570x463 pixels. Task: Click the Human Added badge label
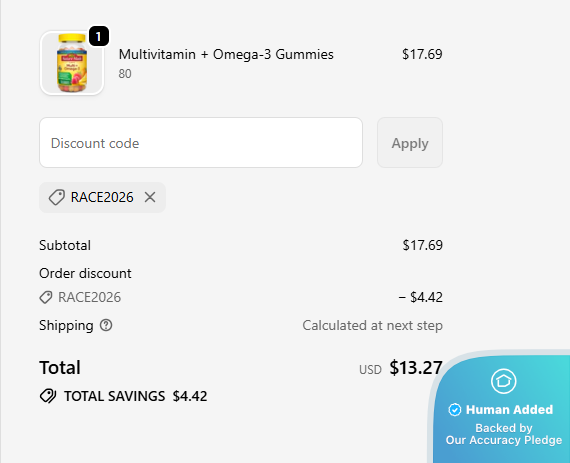coord(509,410)
